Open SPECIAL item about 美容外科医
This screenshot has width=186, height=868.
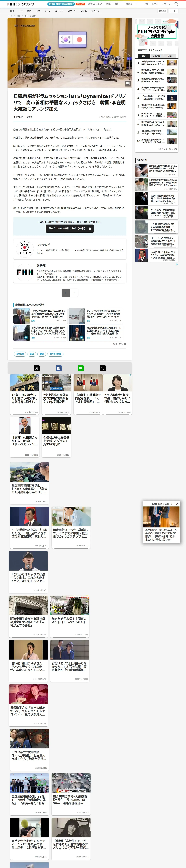pos(156,199)
